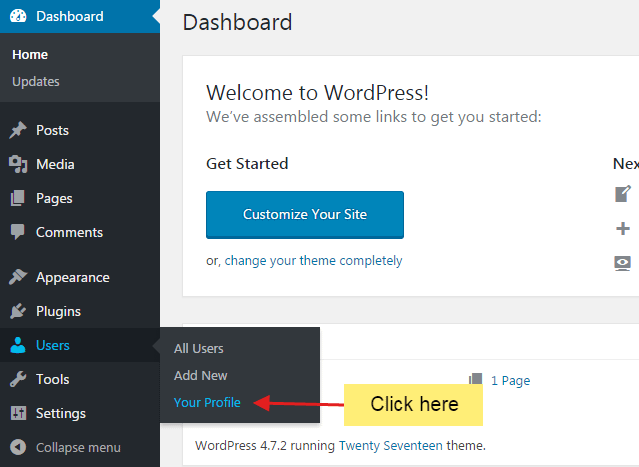639x467 pixels.
Task: Open the Comments menu
Action: [x=80, y=232]
